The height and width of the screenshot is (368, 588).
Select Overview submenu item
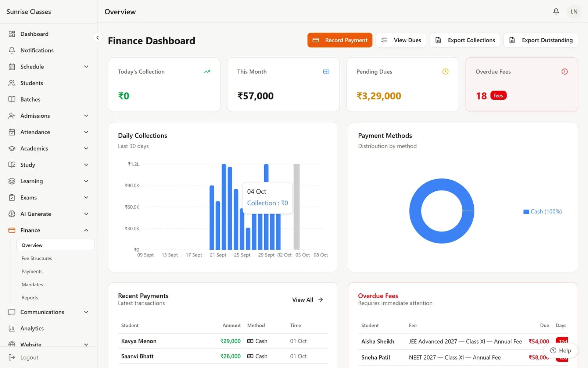[x=55, y=245]
